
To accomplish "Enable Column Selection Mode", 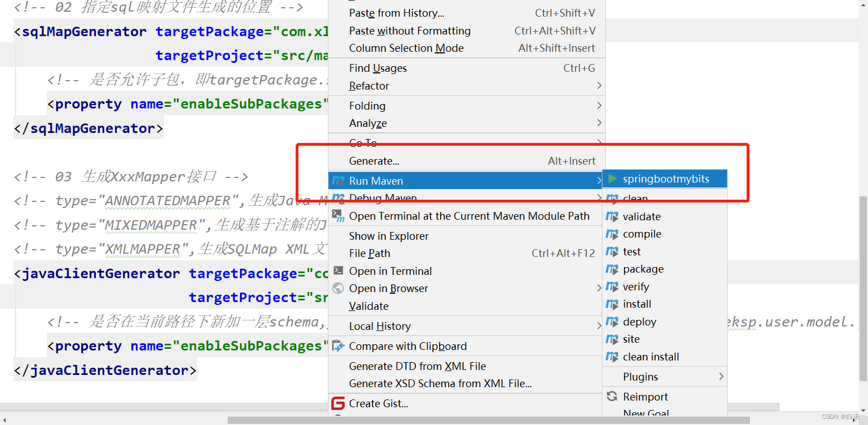I will tap(406, 48).
